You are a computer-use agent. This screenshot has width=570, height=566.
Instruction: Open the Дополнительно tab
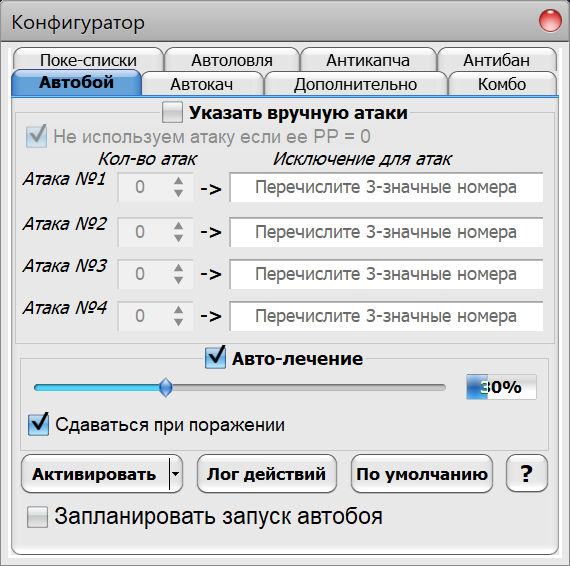point(356,84)
